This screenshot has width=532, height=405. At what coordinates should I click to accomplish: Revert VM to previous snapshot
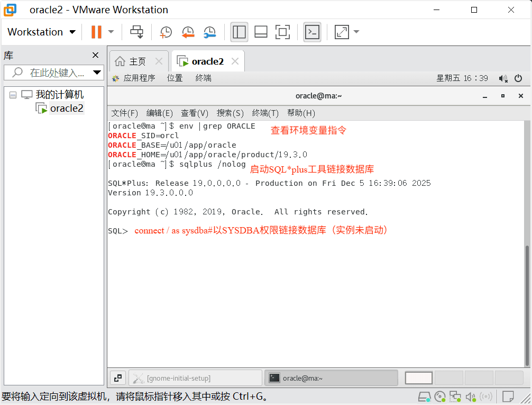[x=188, y=32]
